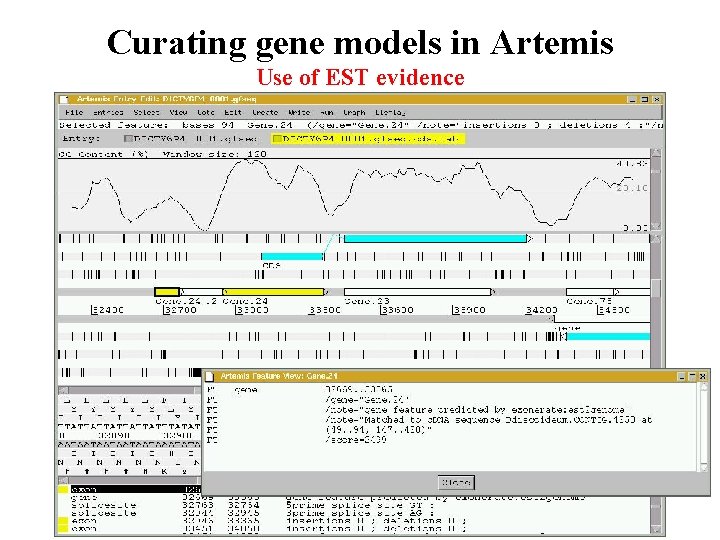This screenshot has width=720, height=540.
Task: Open the Goto menu
Action: point(206,112)
